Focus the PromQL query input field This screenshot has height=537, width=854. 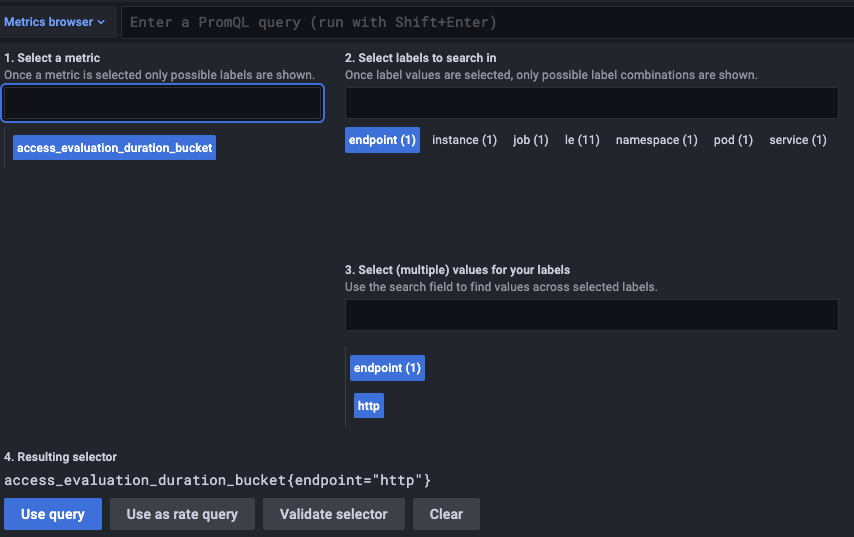[x=487, y=22]
